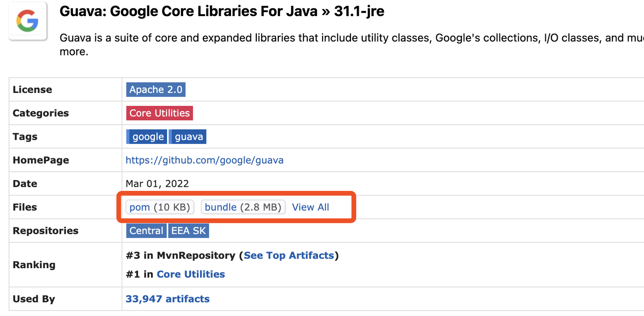Click the #3 in MvnRepository ranking text
644x316 pixels.
180,256
